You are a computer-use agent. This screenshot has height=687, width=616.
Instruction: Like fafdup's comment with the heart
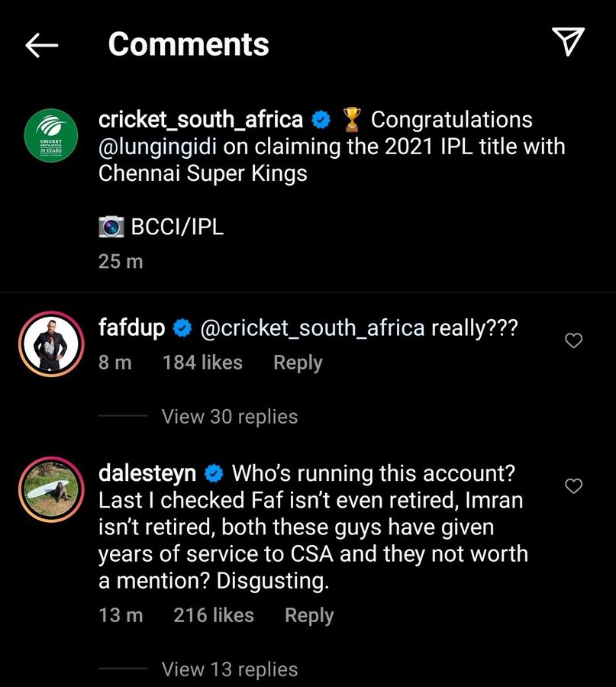(x=573, y=341)
